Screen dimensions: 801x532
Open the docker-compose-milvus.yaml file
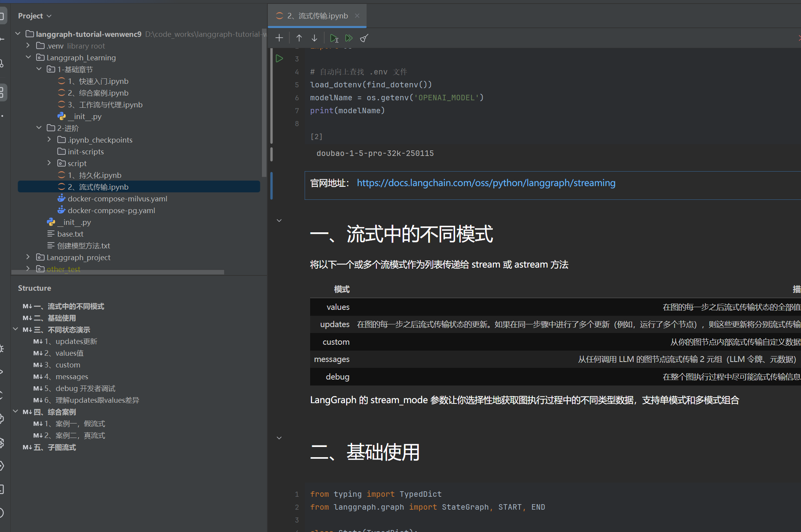(117, 199)
